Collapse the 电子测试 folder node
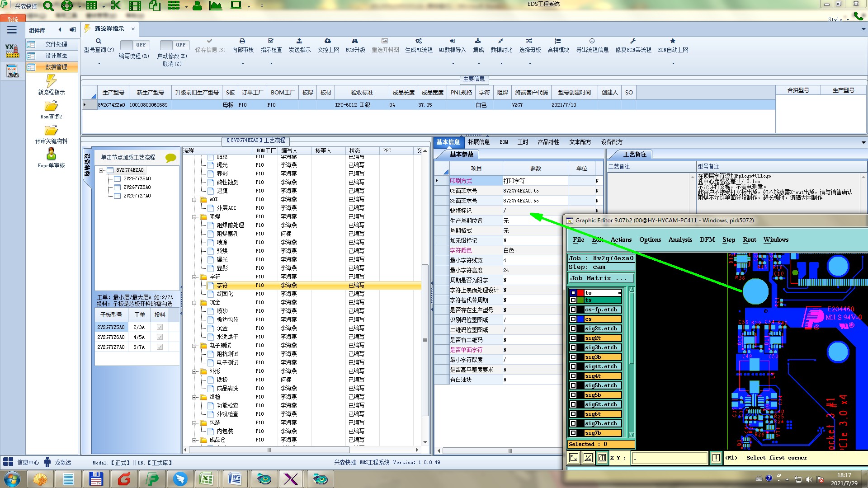868x488 pixels. click(195, 346)
